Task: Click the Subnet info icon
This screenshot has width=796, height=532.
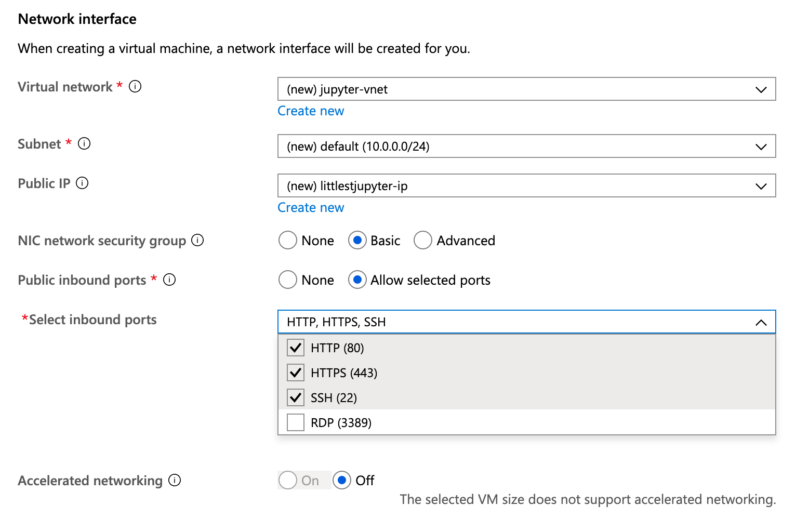Action: [x=84, y=143]
